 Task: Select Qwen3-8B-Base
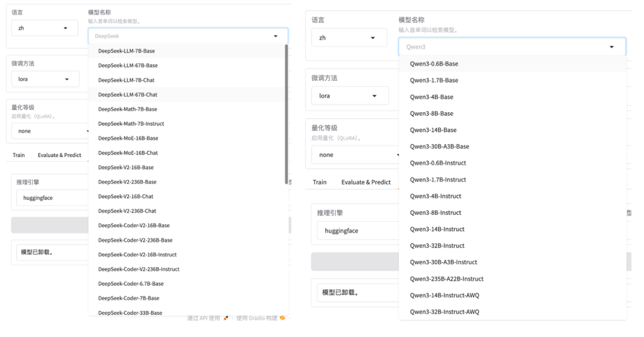(512, 113)
